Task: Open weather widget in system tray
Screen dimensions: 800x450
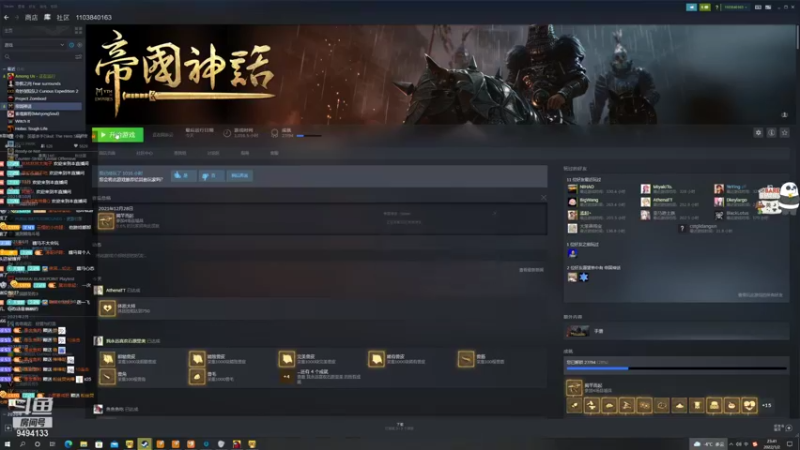Action: click(709, 444)
